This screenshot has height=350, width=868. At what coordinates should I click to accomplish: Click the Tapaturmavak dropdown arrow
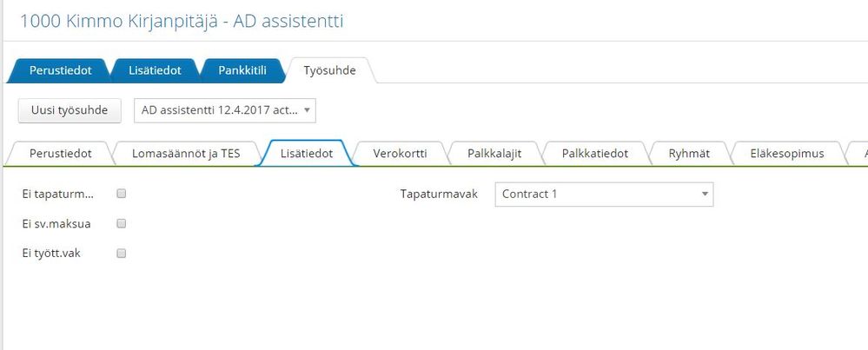click(705, 195)
